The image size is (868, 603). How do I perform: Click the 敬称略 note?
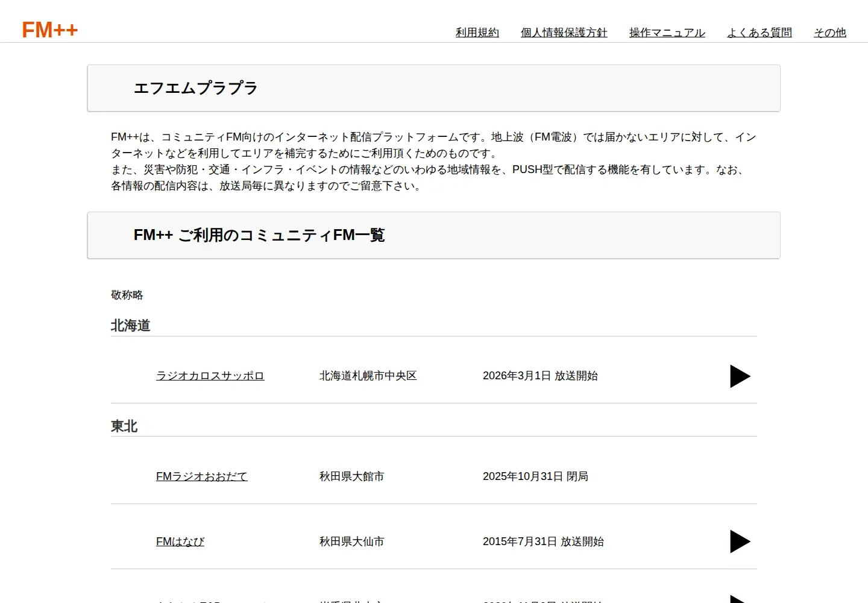(x=127, y=295)
